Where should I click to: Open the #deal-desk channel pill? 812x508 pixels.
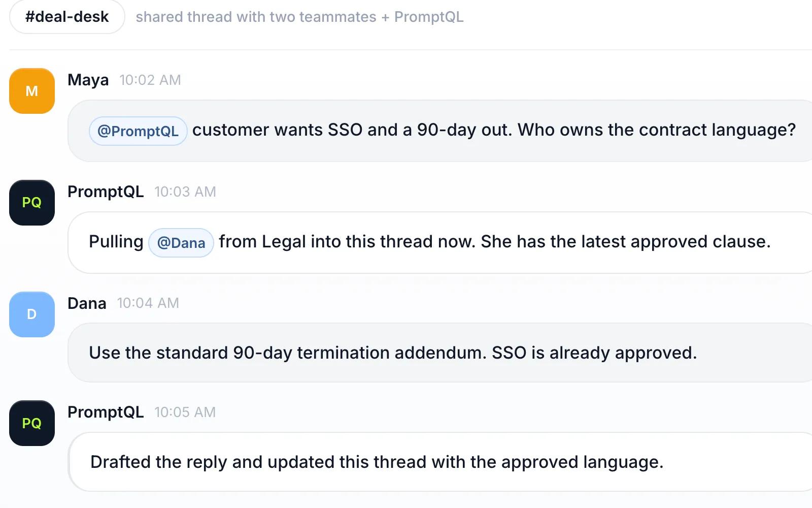click(x=67, y=17)
